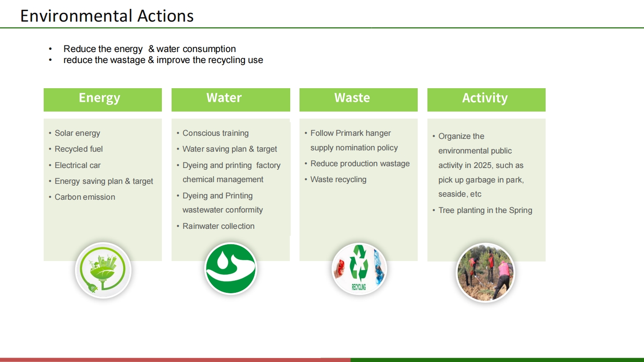This screenshot has height=362, width=644.
Task: Select the 'Solar energy' bullet text
Action: tap(77, 133)
